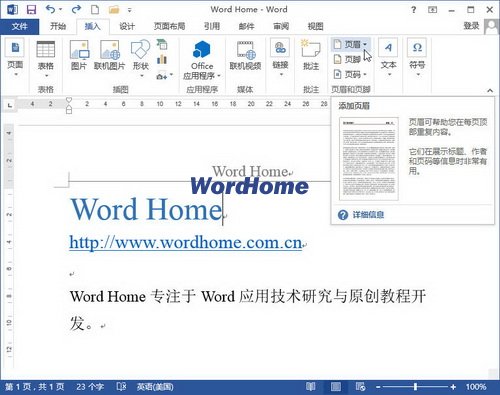Insert a chart icon

pos(162,60)
